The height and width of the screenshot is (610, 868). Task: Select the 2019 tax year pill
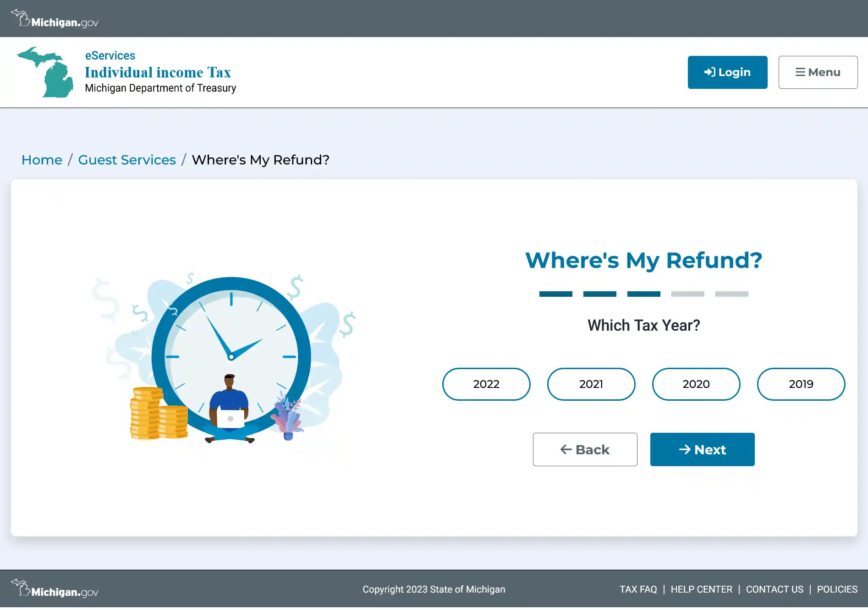click(x=801, y=384)
